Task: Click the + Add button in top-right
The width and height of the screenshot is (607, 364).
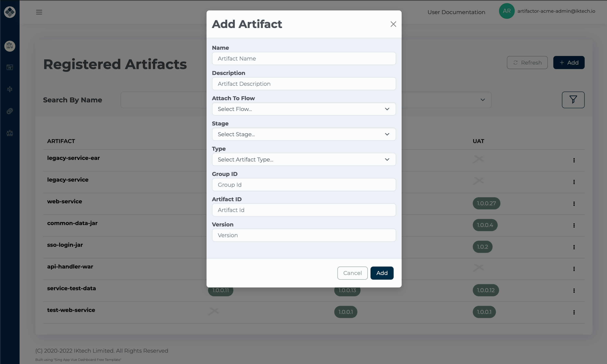Action: (569, 62)
